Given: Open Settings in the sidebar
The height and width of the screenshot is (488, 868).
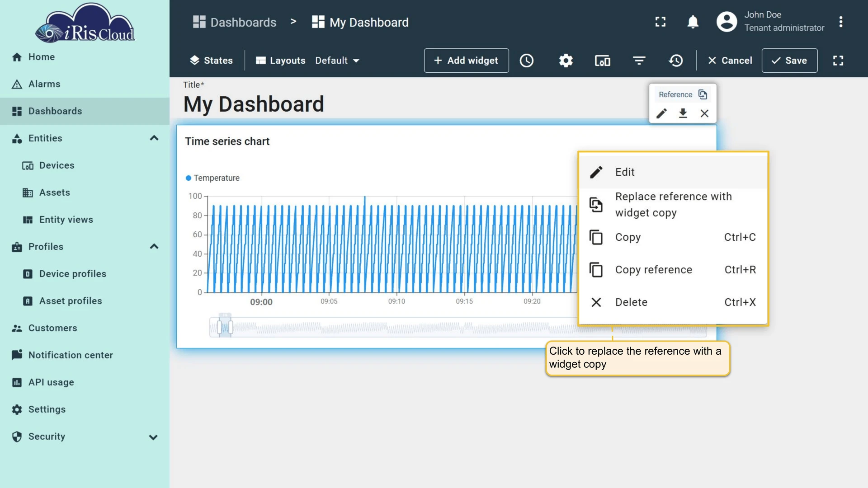Looking at the screenshot, I should (85, 409).
